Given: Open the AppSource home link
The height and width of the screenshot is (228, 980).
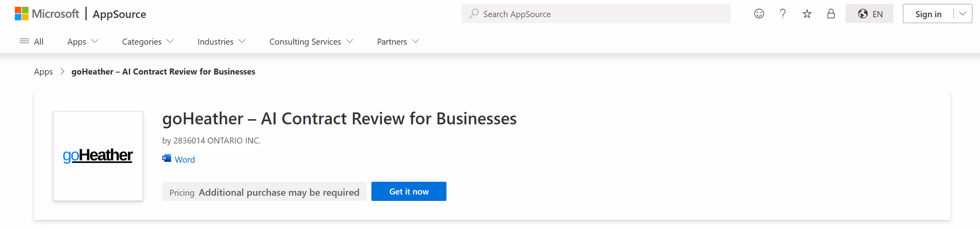Looking at the screenshot, I should click(x=119, y=14).
